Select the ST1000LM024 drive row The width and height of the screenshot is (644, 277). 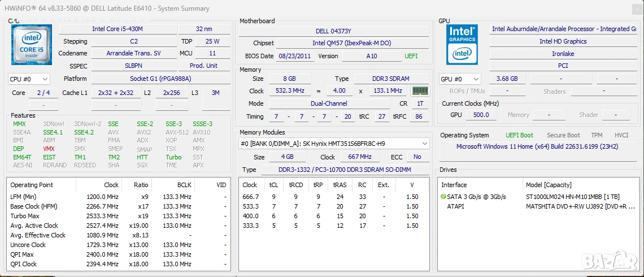click(x=539, y=197)
